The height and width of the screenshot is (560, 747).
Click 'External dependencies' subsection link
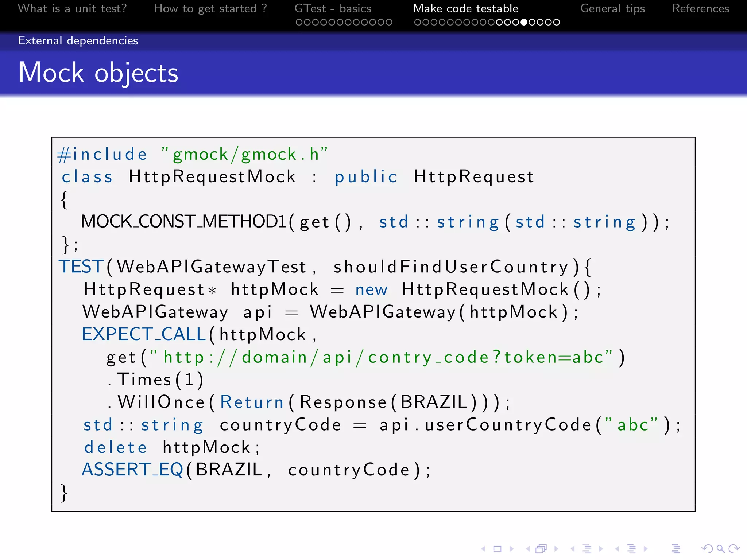78,40
